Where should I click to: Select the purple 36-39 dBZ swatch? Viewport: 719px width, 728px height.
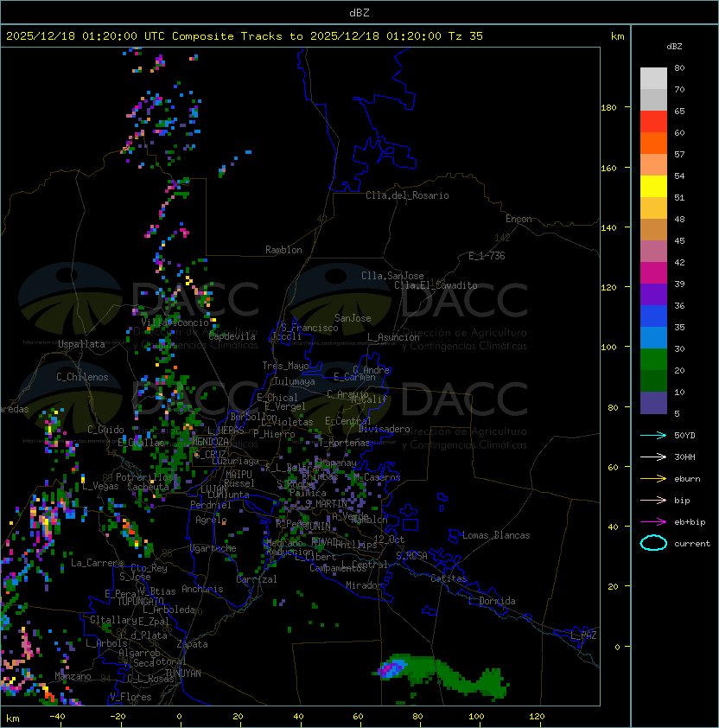coord(653,294)
